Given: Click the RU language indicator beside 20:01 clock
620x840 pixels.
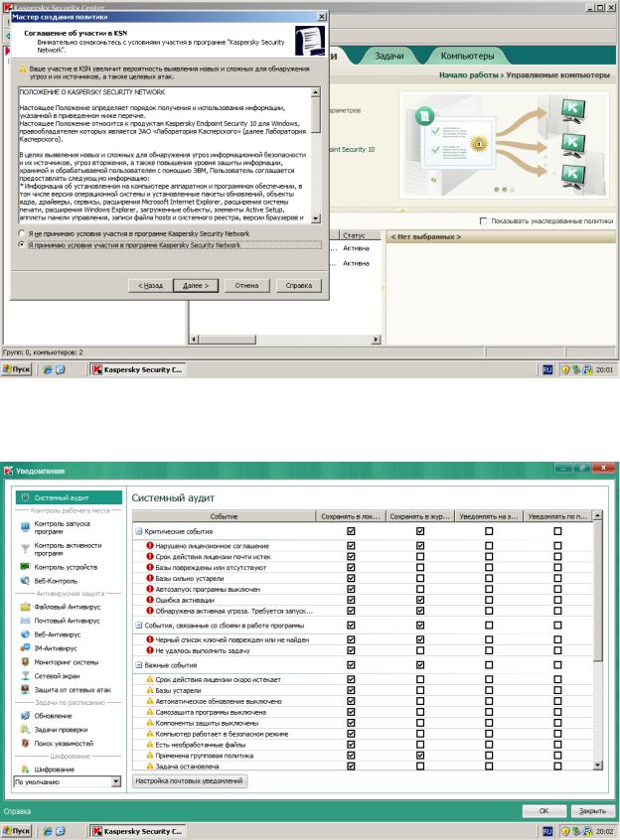Looking at the screenshot, I should click(x=547, y=369).
